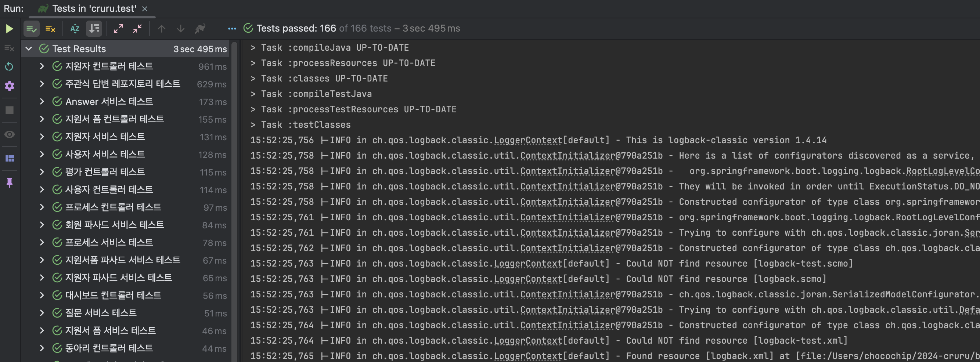
Task: Expand the 주관식 답변 레포지토리 테스트 node
Action: (x=42, y=84)
